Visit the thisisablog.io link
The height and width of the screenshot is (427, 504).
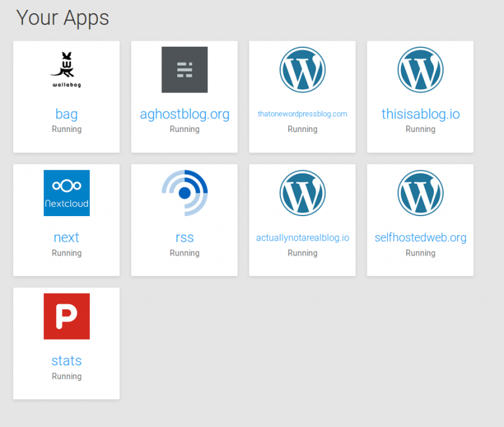(x=421, y=114)
